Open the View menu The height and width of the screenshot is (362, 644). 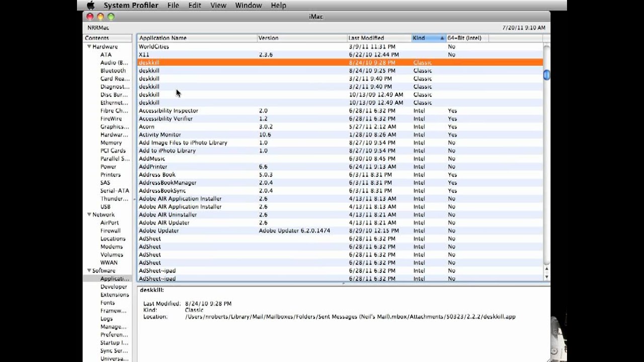point(218,5)
